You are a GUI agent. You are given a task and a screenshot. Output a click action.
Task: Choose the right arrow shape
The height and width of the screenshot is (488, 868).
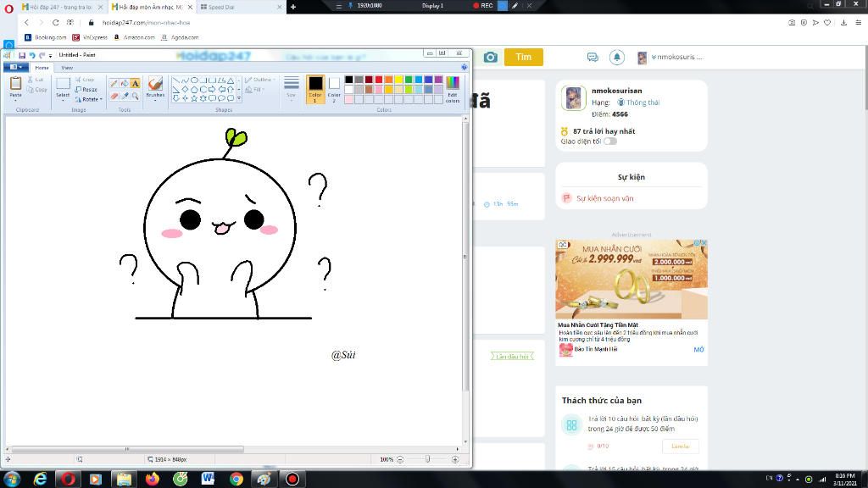212,89
